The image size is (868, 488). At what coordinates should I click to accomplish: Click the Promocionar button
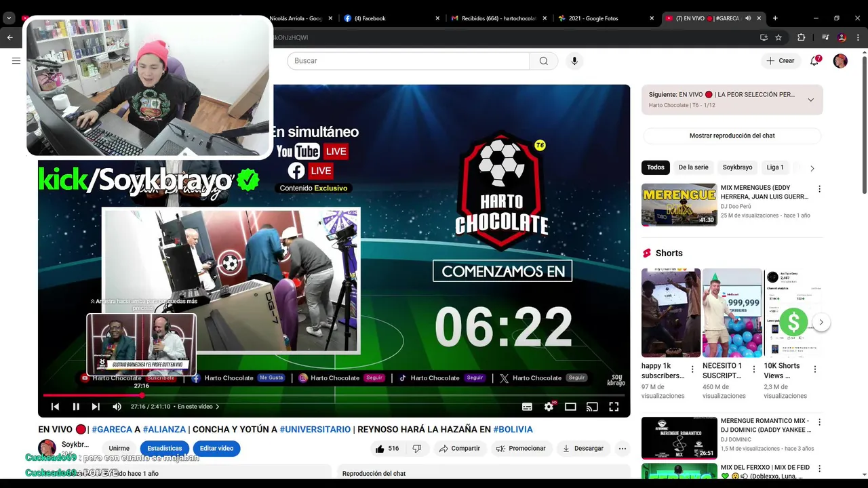(x=521, y=449)
